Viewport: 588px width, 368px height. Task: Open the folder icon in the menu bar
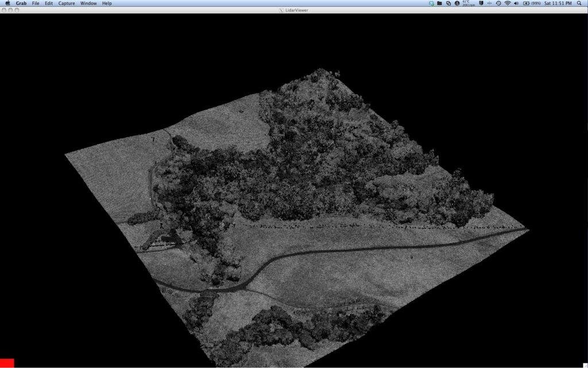[x=439, y=3]
